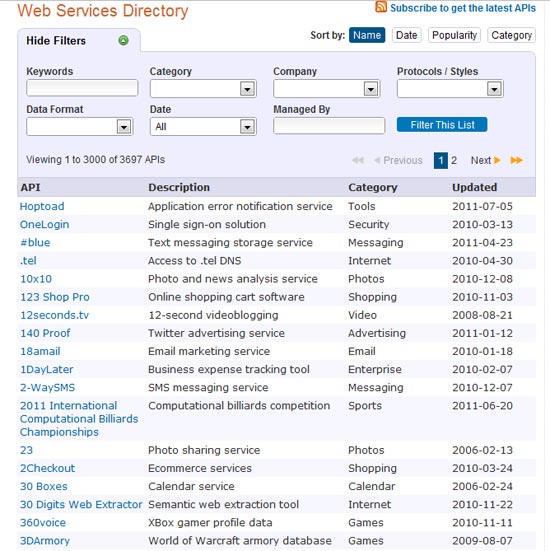Open 2011 International Computational Billiards Championships link

point(79,419)
